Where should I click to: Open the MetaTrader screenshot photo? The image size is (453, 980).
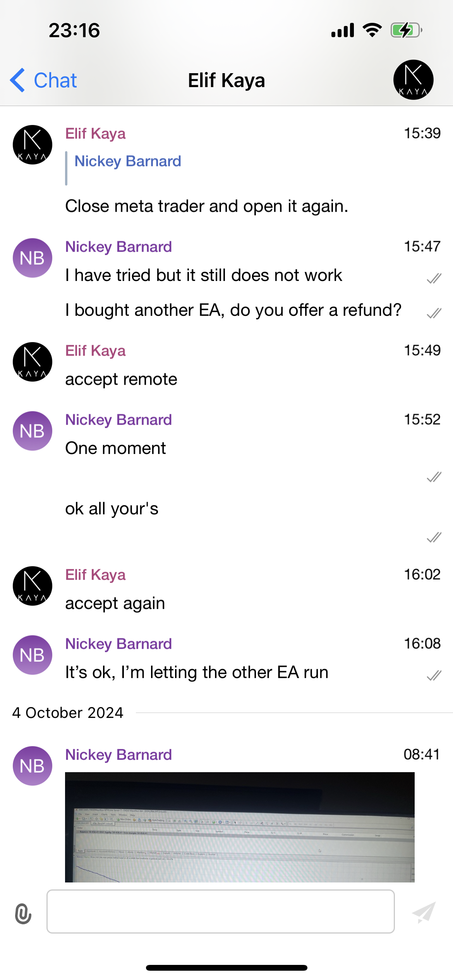[x=240, y=827]
